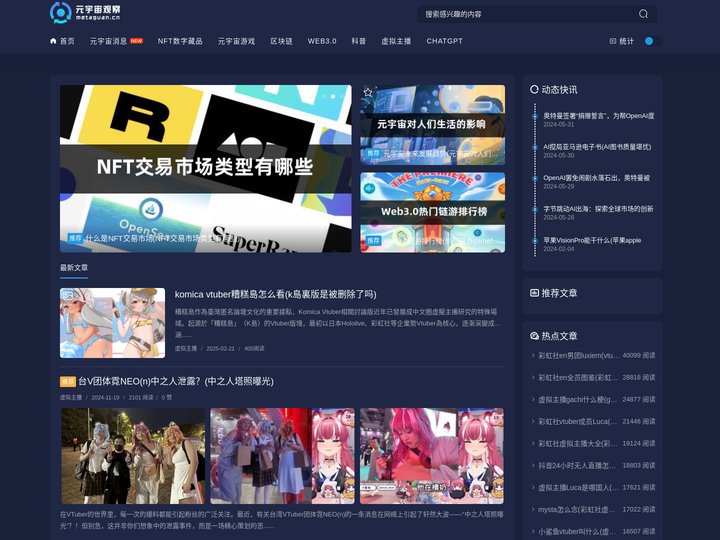The height and width of the screenshot is (540, 720).
Task: Open hot article 彩虹社虚拟主播大全
Action: click(x=579, y=444)
